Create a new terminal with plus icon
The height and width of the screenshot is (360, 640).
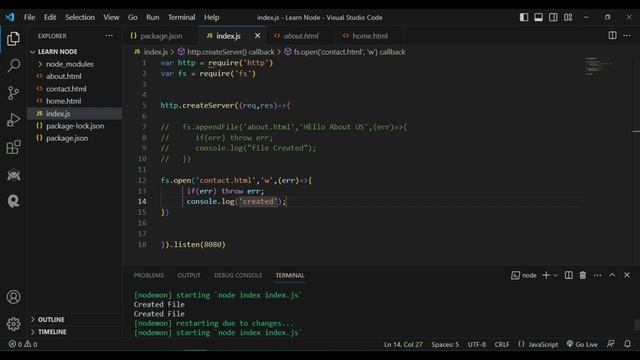pyautogui.click(x=546, y=276)
